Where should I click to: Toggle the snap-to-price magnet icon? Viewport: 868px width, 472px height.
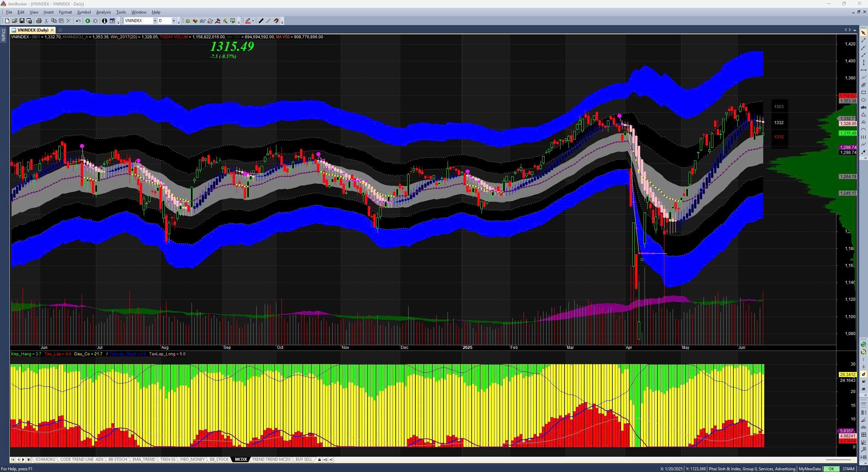pyautogui.click(x=276, y=21)
